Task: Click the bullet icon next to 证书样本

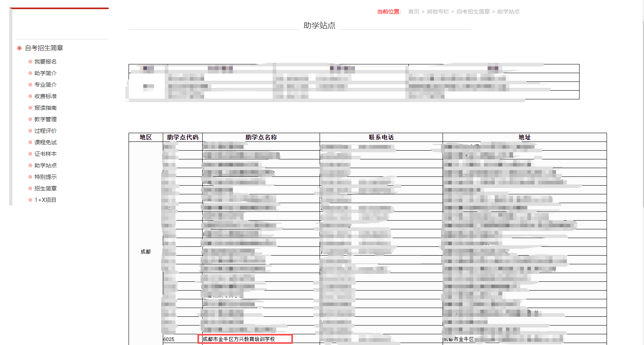Action: point(30,154)
